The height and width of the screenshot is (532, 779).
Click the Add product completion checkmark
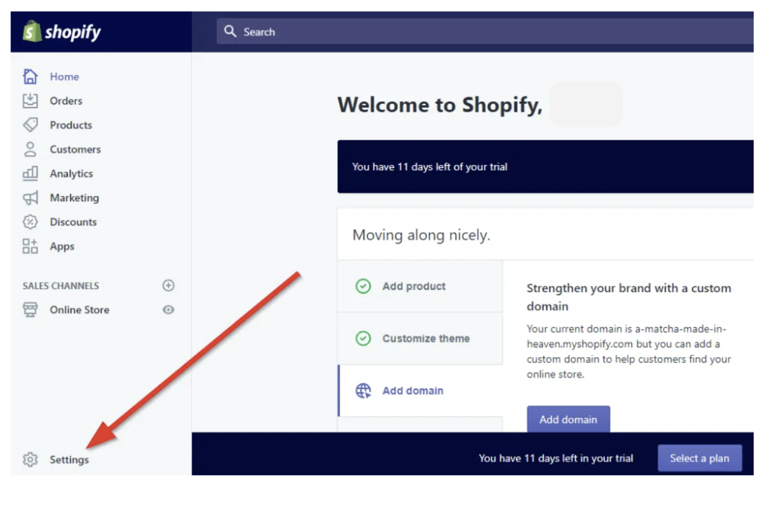[x=363, y=286]
